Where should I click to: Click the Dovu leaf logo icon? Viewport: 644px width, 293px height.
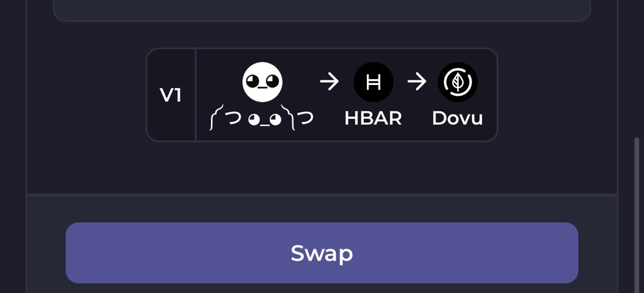pyautogui.click(x=458, y=82)
